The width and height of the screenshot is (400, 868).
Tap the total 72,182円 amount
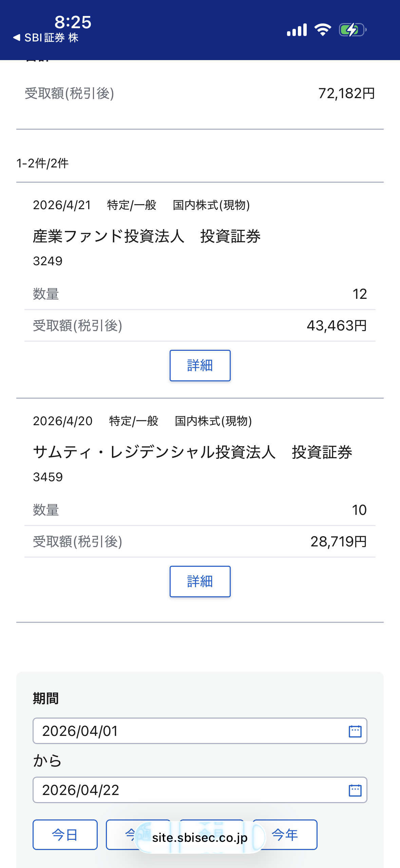pos(346,93)
